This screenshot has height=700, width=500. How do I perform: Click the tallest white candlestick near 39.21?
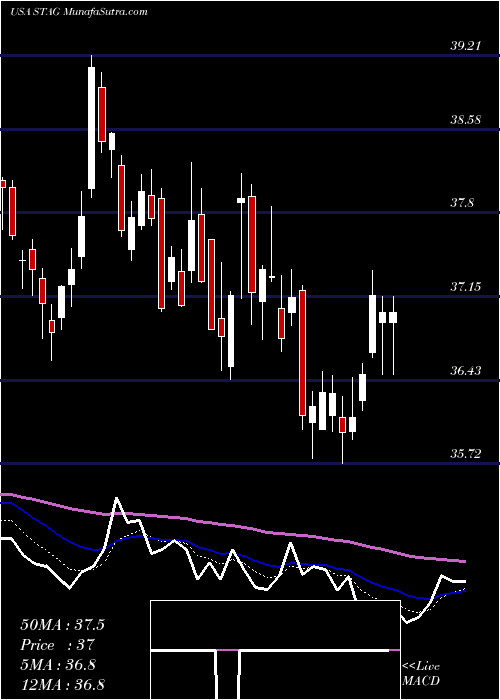(x=92, y=128)
